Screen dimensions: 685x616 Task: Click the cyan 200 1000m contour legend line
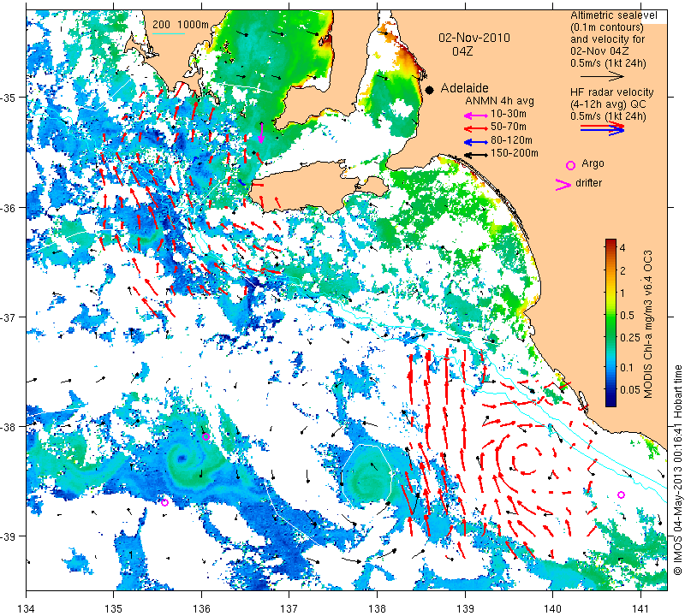pos(169,33)
